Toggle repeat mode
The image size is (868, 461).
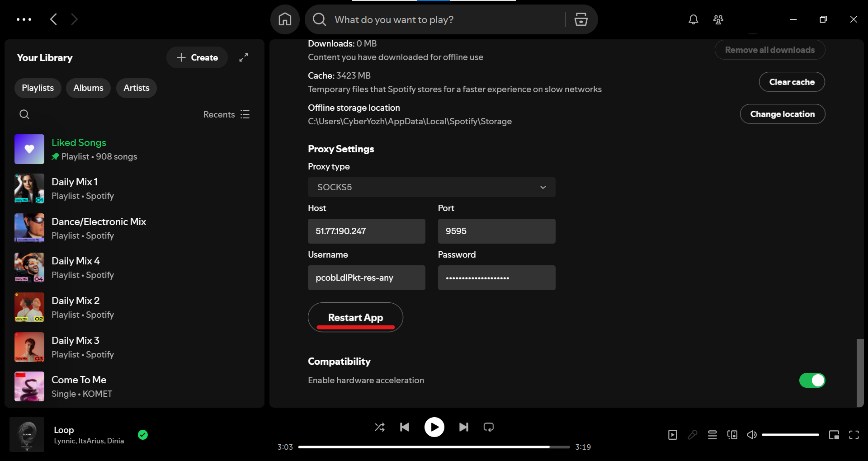(489, 427)
